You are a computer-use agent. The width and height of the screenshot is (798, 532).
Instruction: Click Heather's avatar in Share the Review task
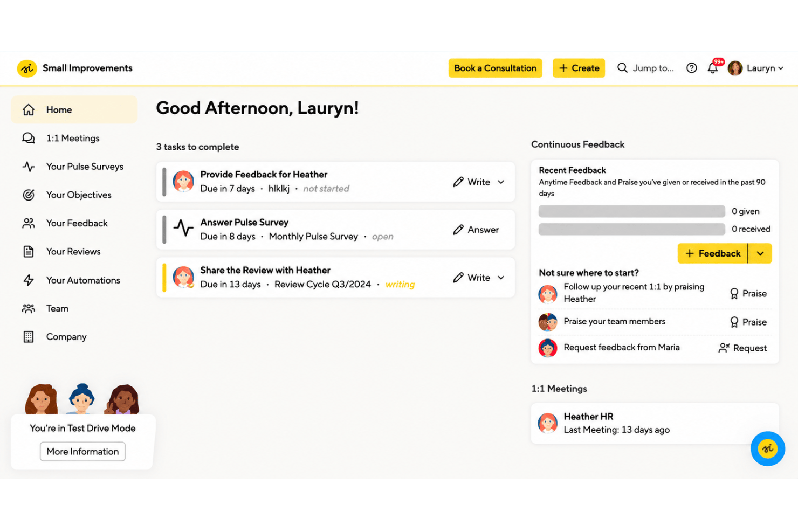(x=183, y=277)
